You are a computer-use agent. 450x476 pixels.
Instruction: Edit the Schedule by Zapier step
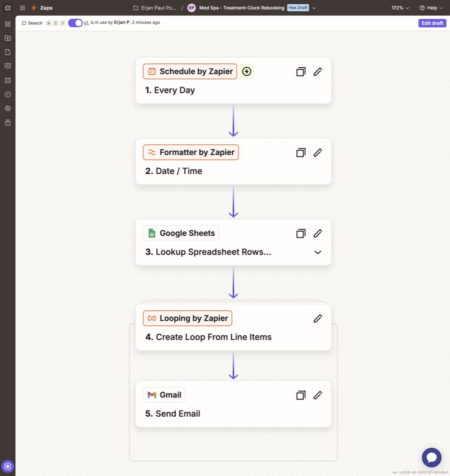318,72
